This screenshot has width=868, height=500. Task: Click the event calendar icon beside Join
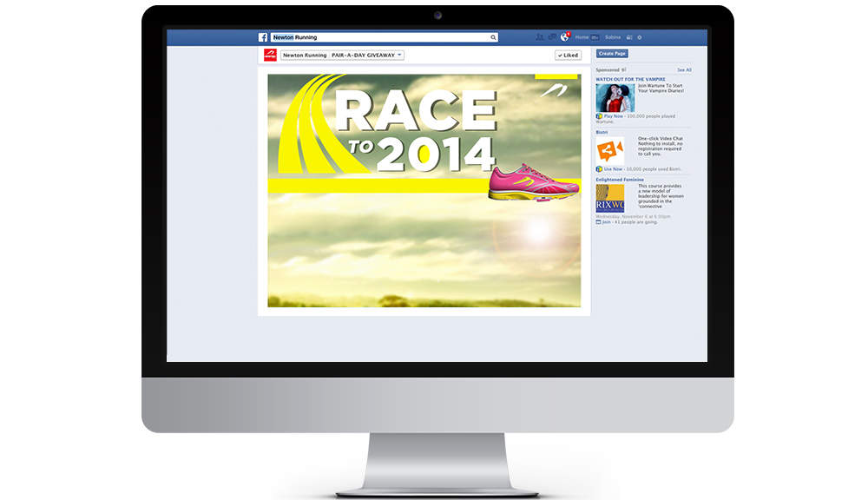tap(598, 222)
